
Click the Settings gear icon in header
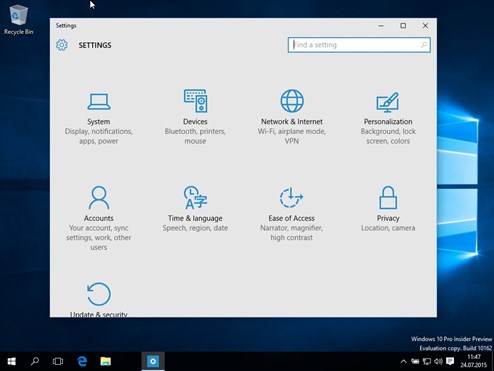click(x=62, y=45)
